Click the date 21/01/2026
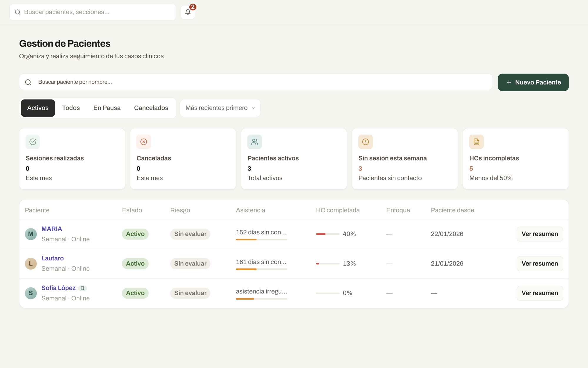 click(x=447, y=263)
